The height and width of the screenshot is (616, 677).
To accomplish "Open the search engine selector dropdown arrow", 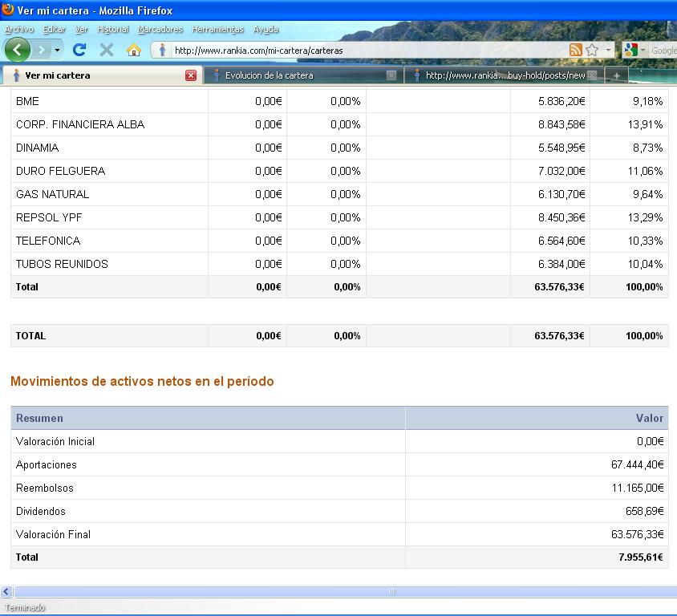I will pos(643,50).
